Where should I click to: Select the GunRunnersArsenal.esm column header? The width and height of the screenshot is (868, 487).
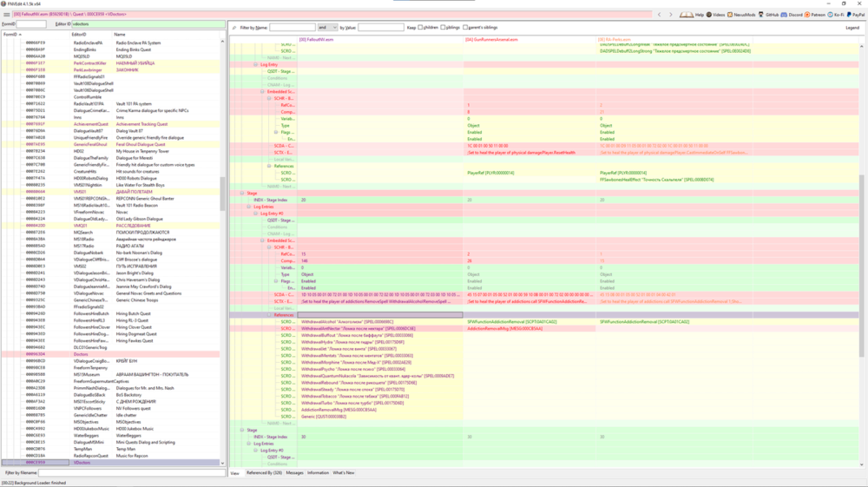pyautogui.click(x=529, y=39)
